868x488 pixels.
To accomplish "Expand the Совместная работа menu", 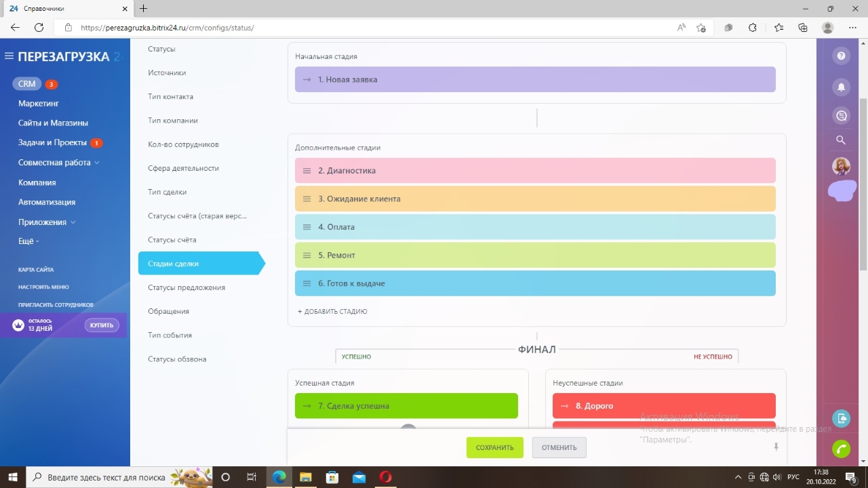I will point(59,163).
